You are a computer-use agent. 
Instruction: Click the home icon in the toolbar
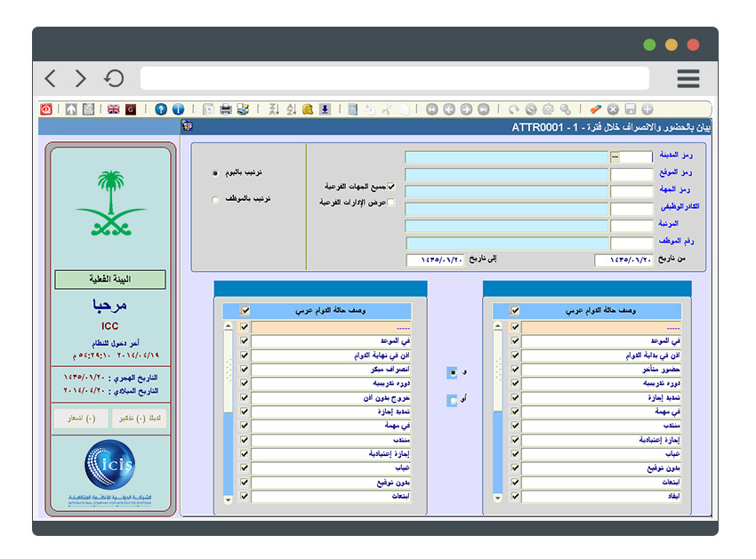(x=71, y=107)
